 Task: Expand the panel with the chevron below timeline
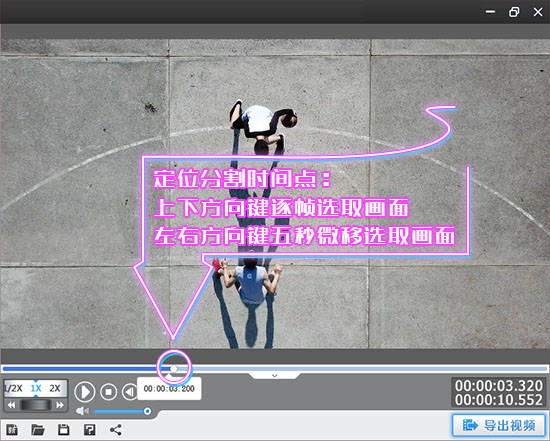click(x=275, y=375)
